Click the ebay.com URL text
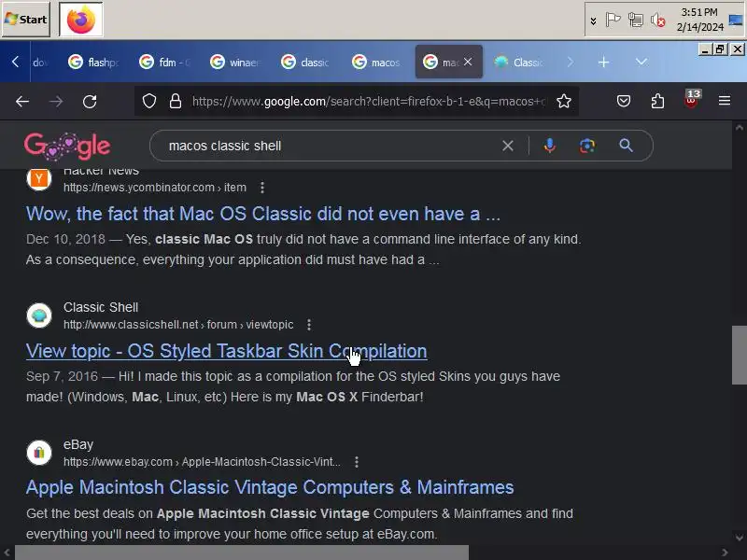This screenshot has width=747, height=560. coord(202,462)
